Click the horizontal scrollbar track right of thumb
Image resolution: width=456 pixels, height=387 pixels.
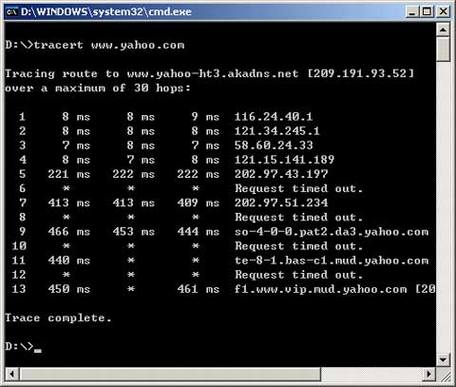tap(372, 374)
